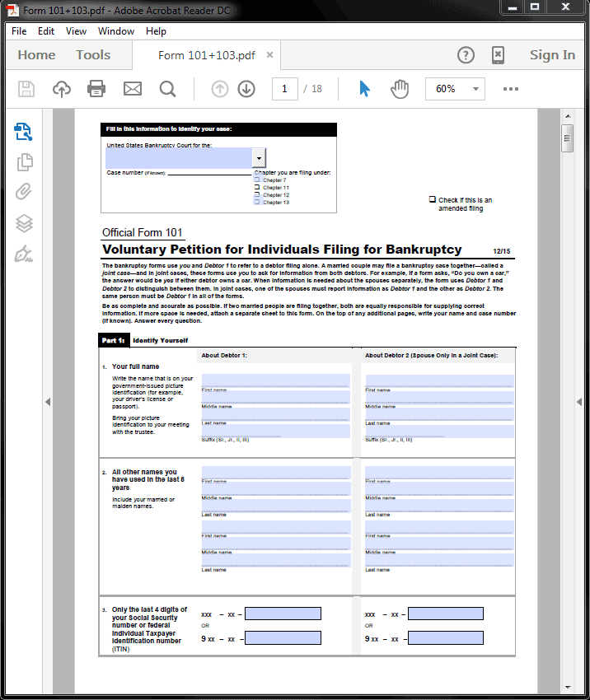Switch to the Tools tab
590x700 pixels.
[93, 55]
